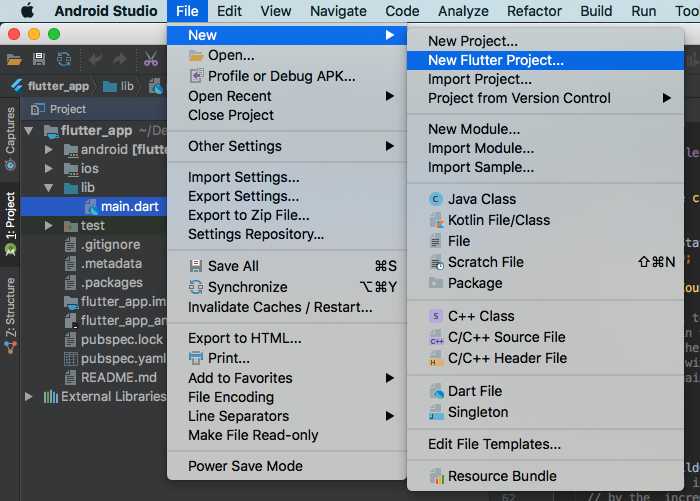The height and width of the screenshot is (501, 700).
Task: Expand the test folder node
Action: (x=48, y=226)
